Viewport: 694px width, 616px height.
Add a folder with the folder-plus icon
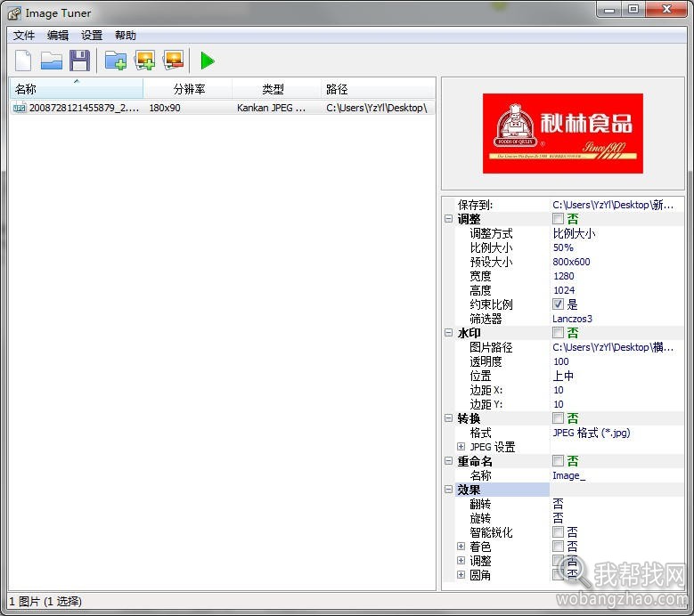coord(116,61)
